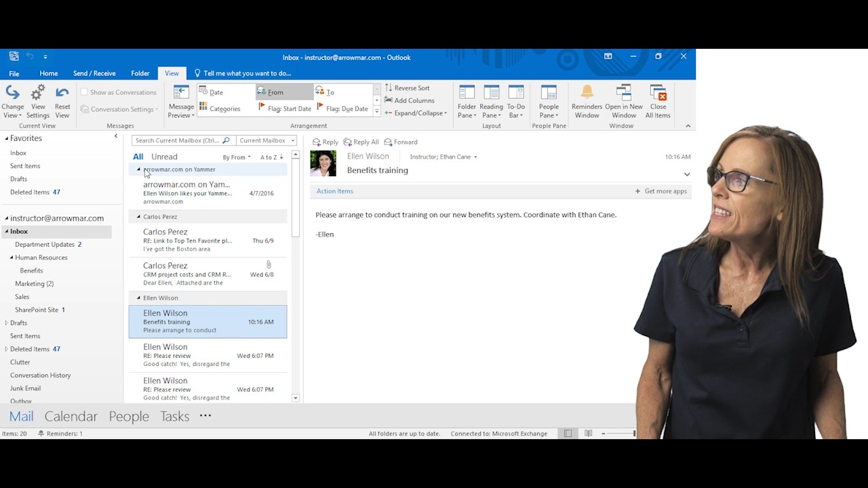The width and height of the screenshot is (868, 488).
Task: Open the Message Preview options
Action: point(181,102)
